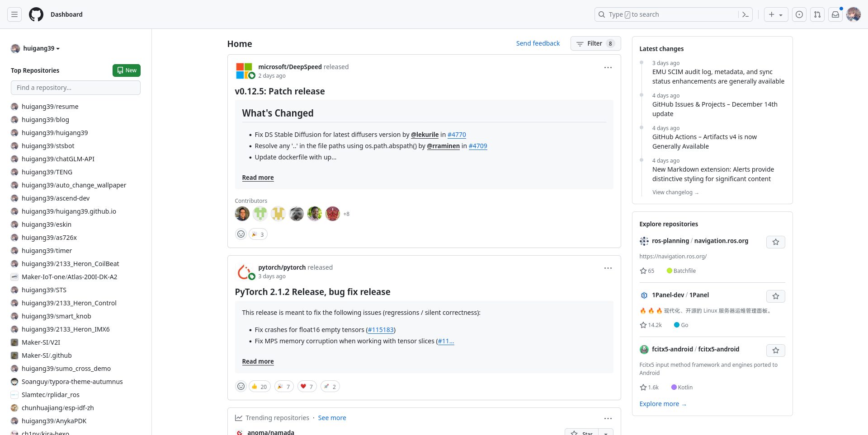868x435 pixels.
Task: Open the hamburger navigation menu
Action: [14, 14]
